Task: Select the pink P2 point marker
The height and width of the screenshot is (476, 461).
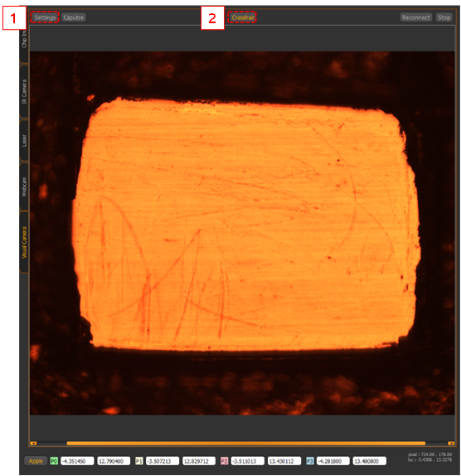Action: click(x=224, y=461)
